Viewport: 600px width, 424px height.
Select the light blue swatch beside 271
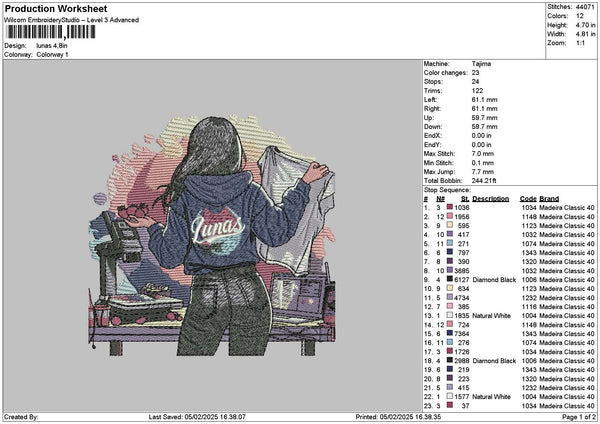(450, 243)
